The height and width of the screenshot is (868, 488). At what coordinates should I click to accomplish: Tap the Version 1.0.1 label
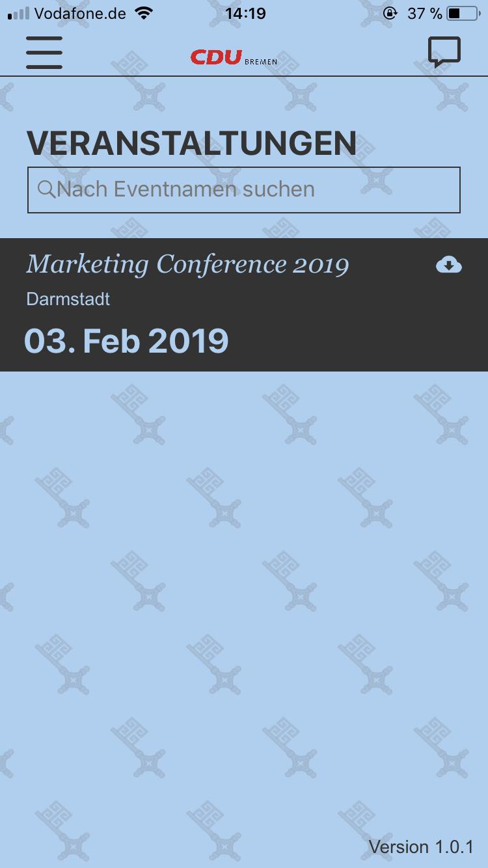click(420, 847)
